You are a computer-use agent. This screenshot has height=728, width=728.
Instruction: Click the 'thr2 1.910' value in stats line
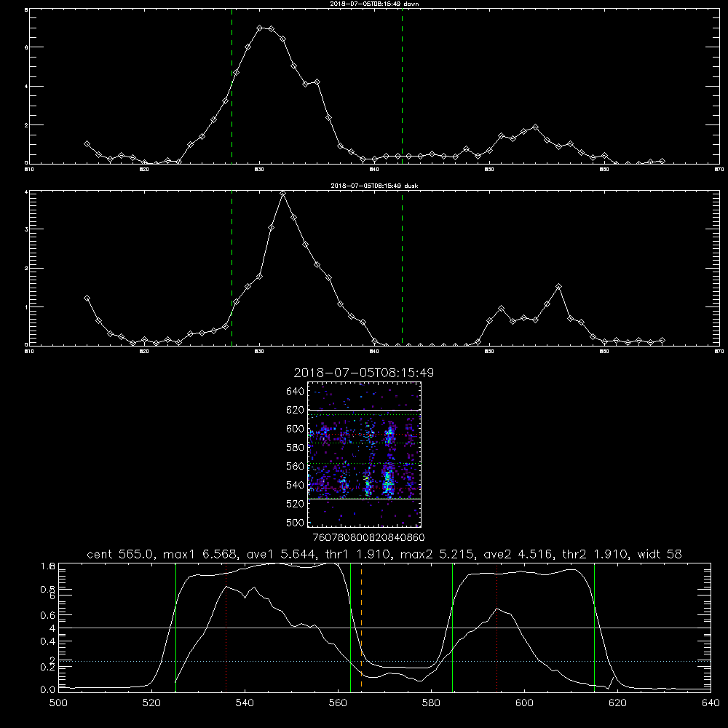tap(595, 554)
